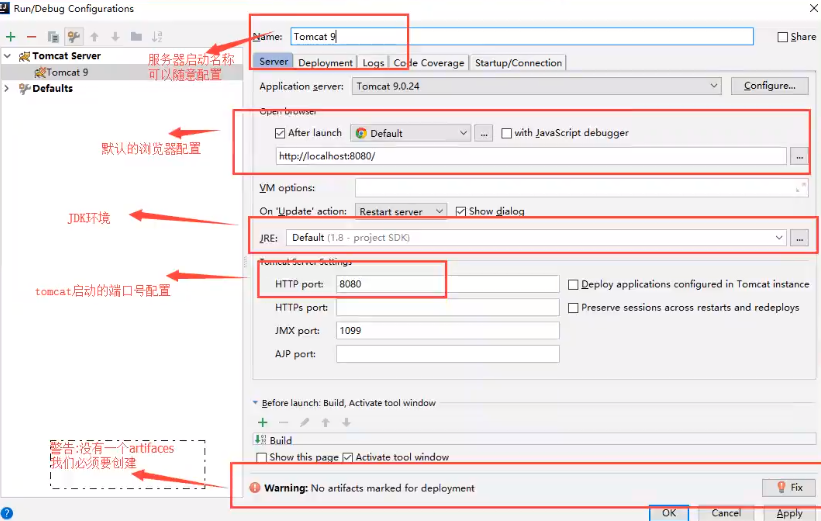This screenshot has width=821, height=521.
Task: Click the Fix button
Action: pyautogui.click(x=790, y=487)
